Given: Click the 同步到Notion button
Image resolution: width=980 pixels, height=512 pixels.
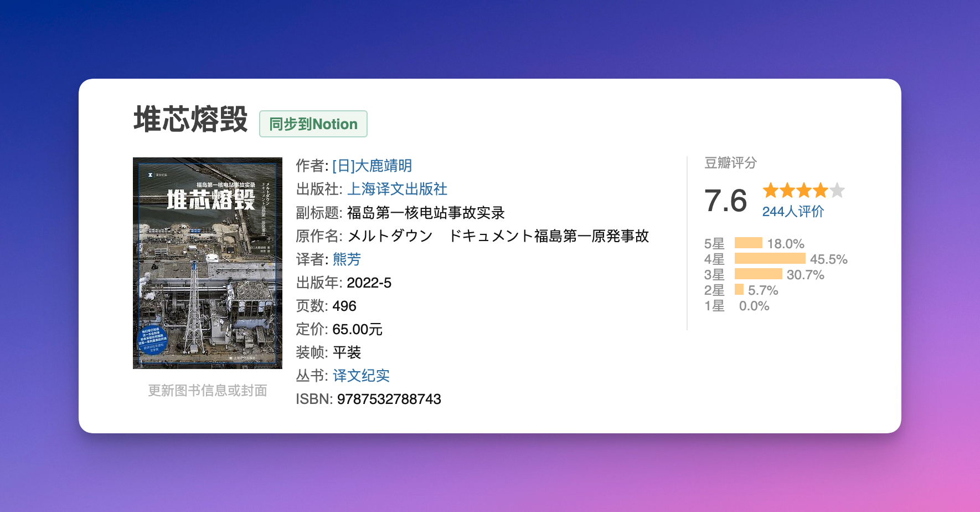Looking at the screenshot, I should click(313, 124).
